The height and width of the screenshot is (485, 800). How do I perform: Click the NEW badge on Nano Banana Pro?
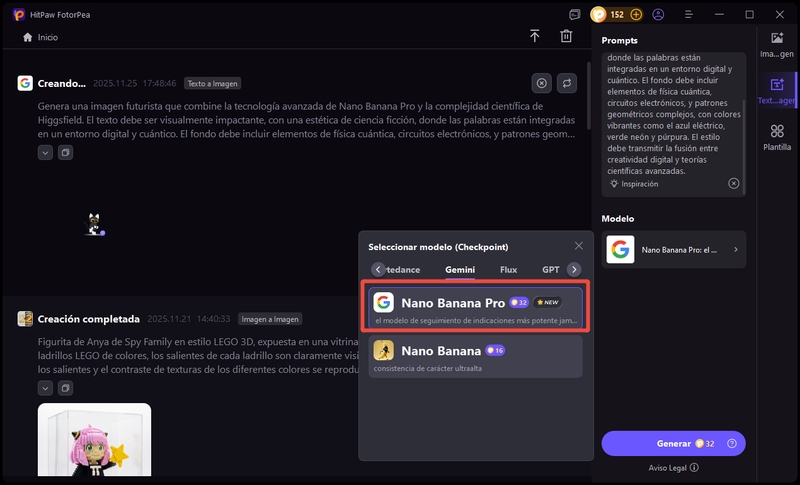click(547, 302)
